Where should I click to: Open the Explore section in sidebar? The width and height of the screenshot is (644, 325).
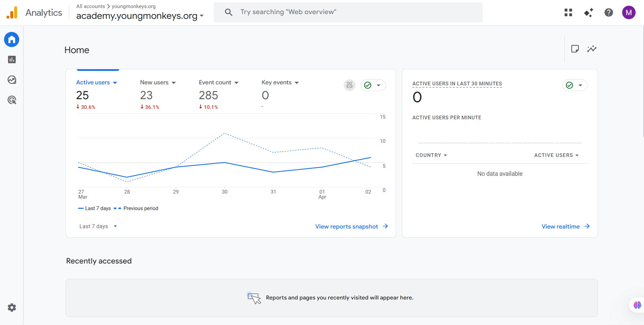point(12,80)
